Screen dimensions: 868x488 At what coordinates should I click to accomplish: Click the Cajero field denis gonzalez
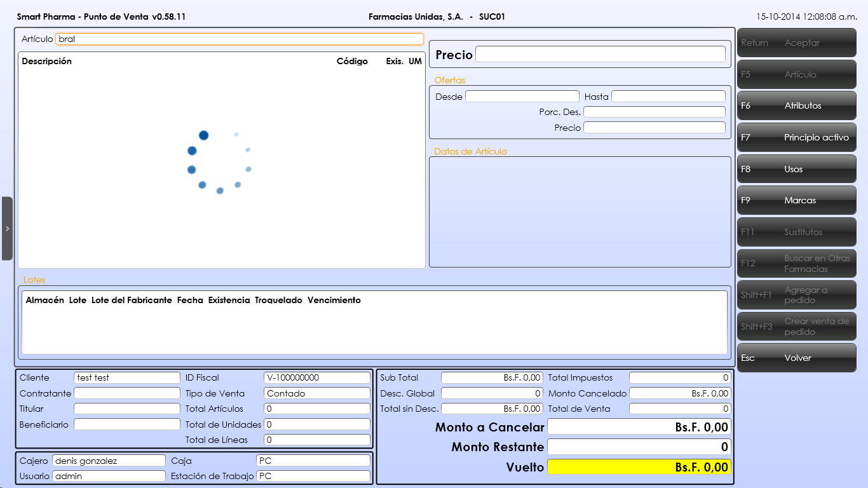coord(109,460)
